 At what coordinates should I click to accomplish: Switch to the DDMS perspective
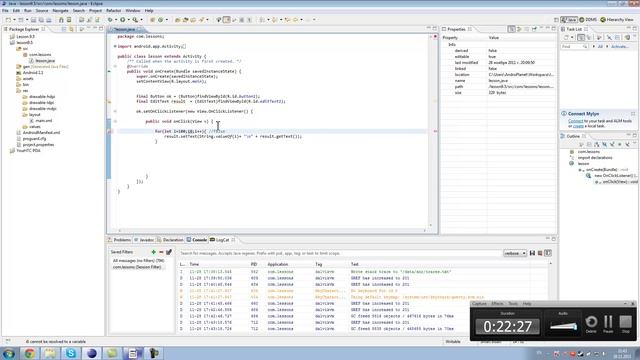pyautogui.click(x=588, y=20)
